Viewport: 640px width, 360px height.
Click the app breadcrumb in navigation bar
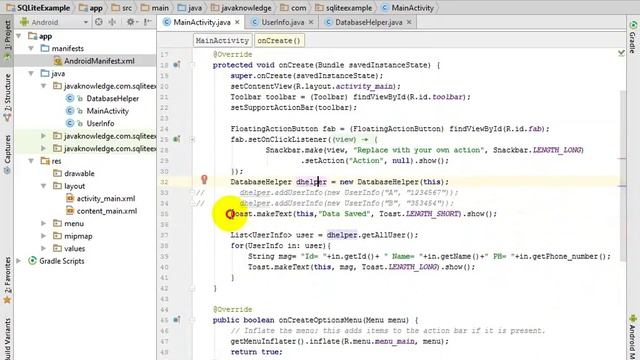(x=91, y=8)
